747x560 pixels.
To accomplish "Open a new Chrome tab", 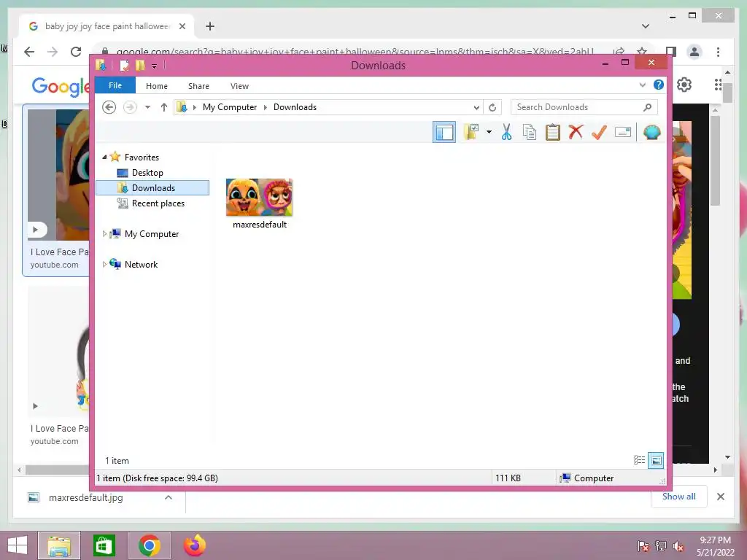I will pyautogui.click(x=210, y=26).
